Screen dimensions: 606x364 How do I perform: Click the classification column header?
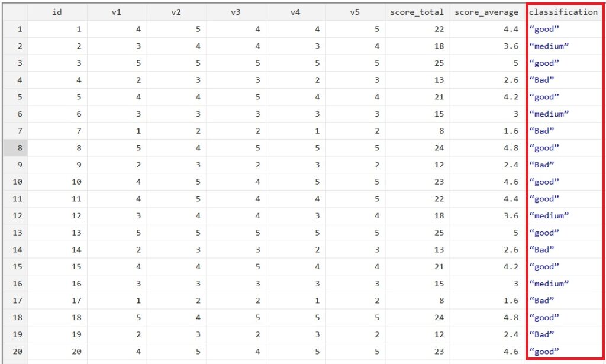[563, 12]
